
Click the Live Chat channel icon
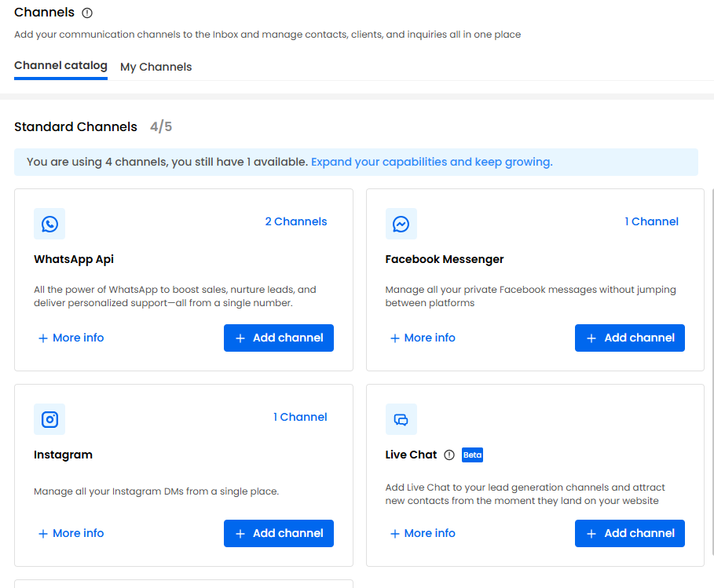tap(401, 419)
